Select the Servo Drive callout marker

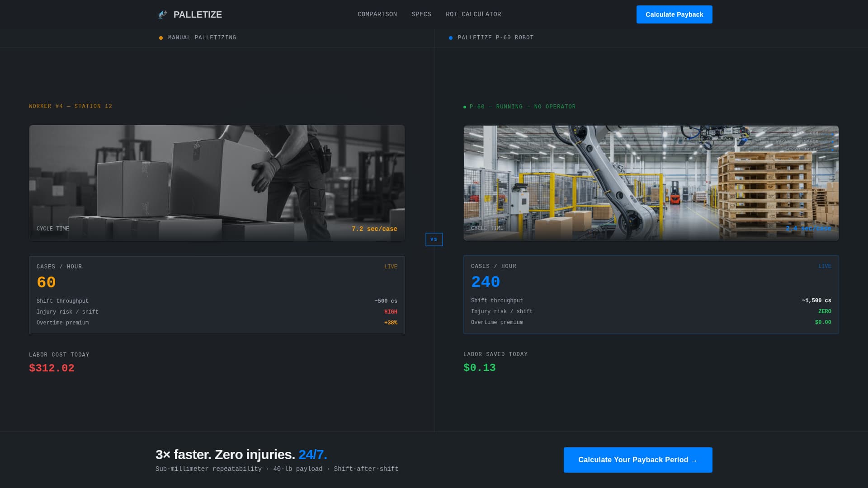tap(832, 150)
